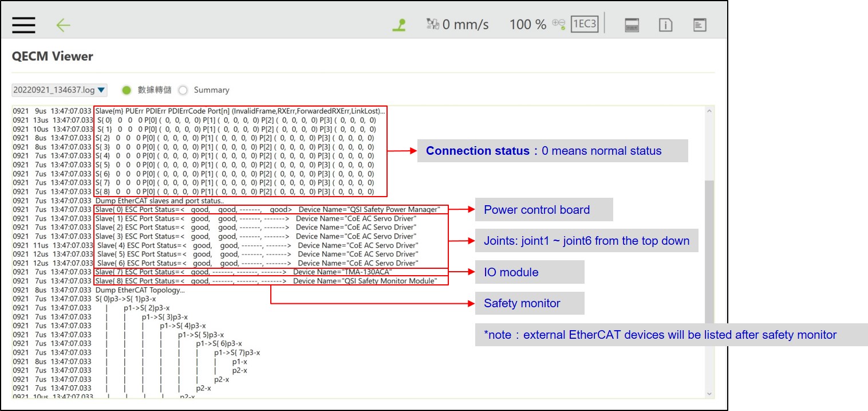The image size is (868, 411).
Task: Click the 100 % speed percentage value
Action: (528, 25)
